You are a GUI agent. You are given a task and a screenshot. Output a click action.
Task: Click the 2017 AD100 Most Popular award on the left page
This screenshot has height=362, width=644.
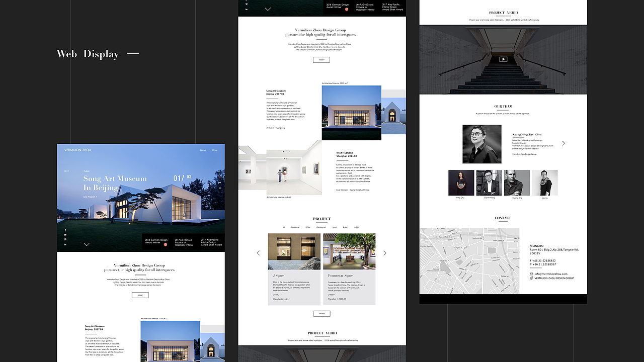pos(184,242)
